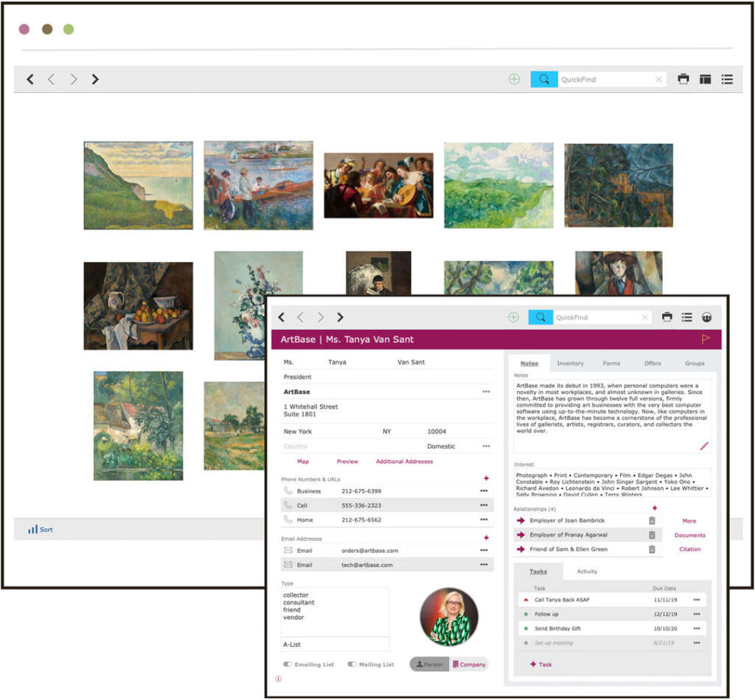This screenshot has width=755, height=700.
Task: Add a new relationship
Action: [x=655, y=508]
